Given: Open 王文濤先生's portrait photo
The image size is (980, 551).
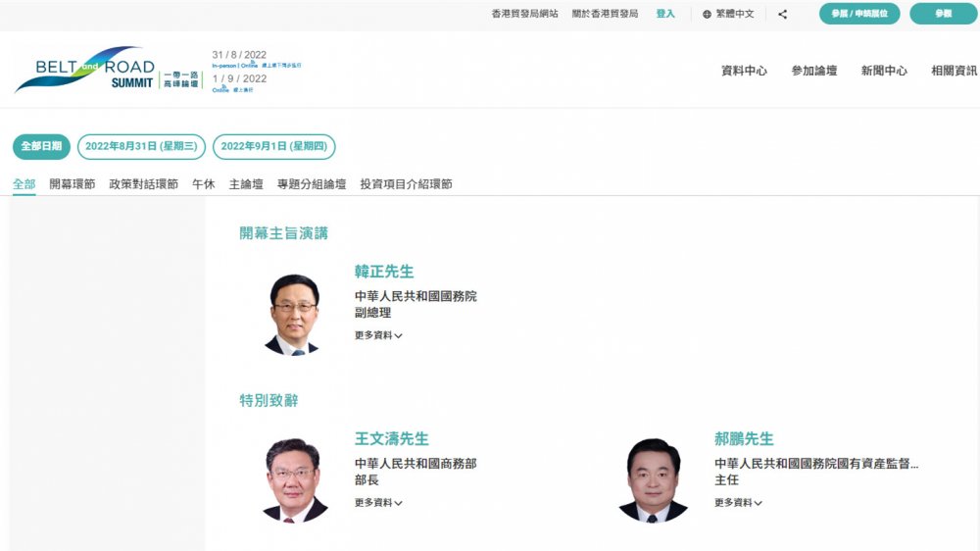Looking at the screenshot, I should (x=295, y=480).
